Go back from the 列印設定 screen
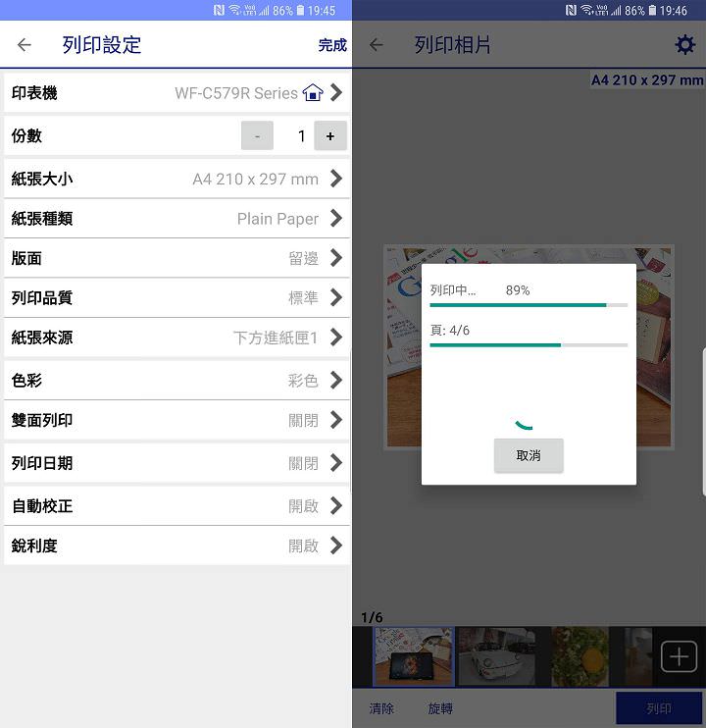This screenshot has width=706, height=728. point(25,45)
